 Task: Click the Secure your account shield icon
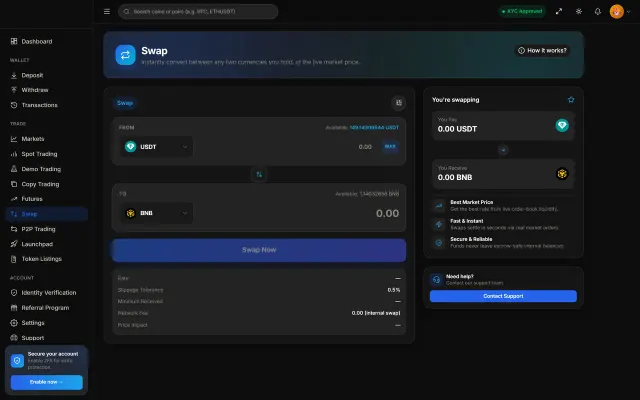point(17,361)
